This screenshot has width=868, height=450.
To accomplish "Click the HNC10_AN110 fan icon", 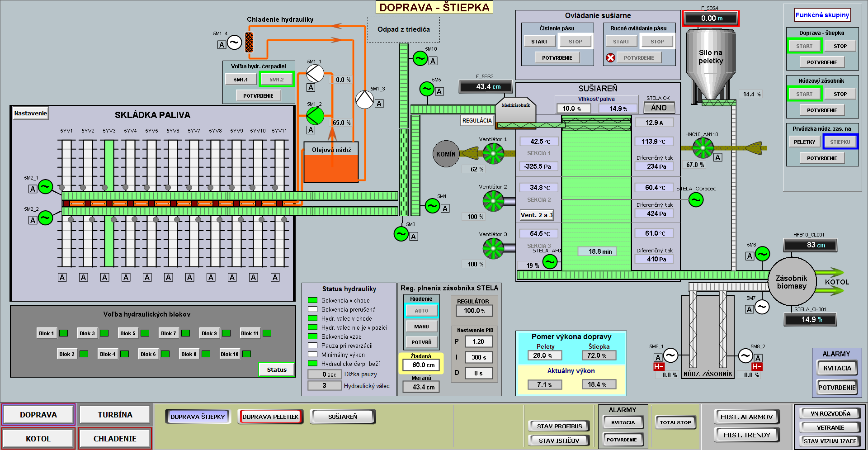I will pyautogui.click(x=703, y=148).
